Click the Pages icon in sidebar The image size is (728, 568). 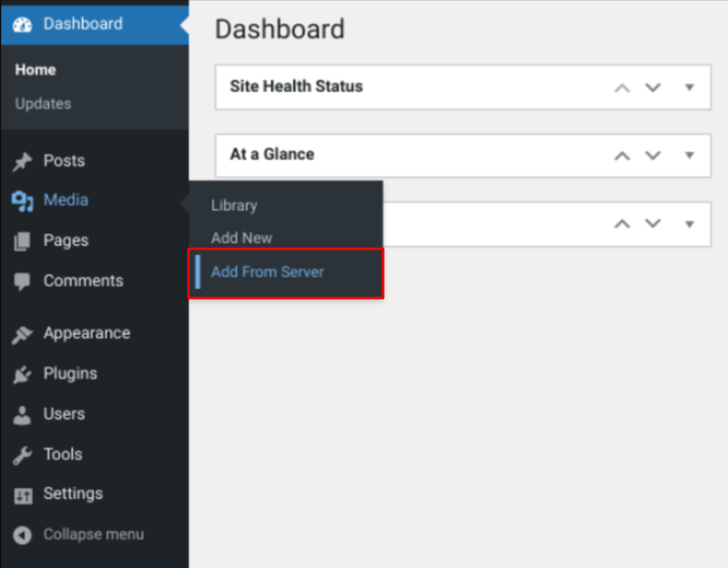(23, 241)
